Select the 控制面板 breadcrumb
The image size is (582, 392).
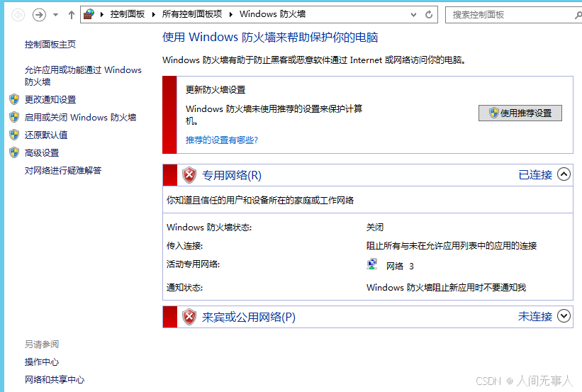pos(128,14)
